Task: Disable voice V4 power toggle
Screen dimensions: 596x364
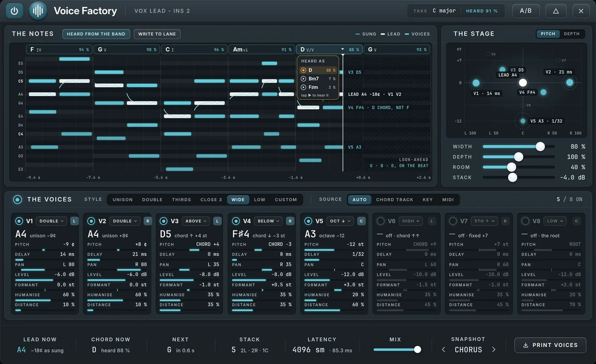Action: coord(236,221)
